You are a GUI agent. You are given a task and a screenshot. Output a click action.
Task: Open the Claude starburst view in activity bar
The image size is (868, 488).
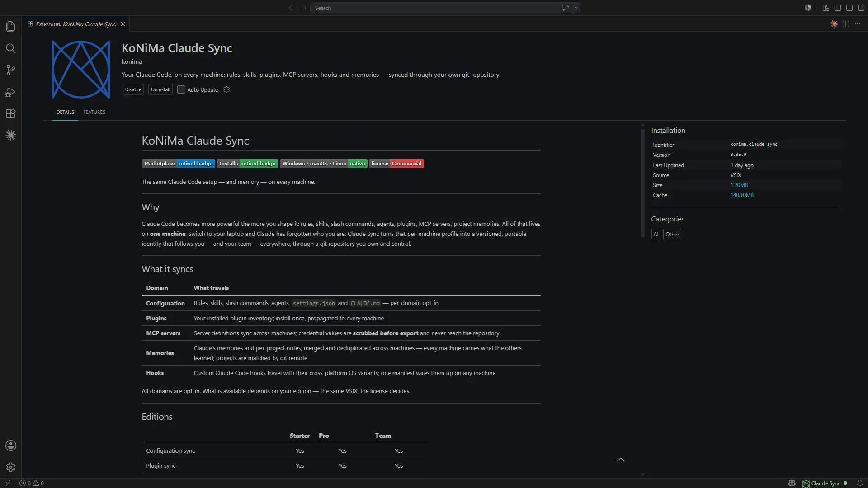pyautogui.click(x=11, y=135)
